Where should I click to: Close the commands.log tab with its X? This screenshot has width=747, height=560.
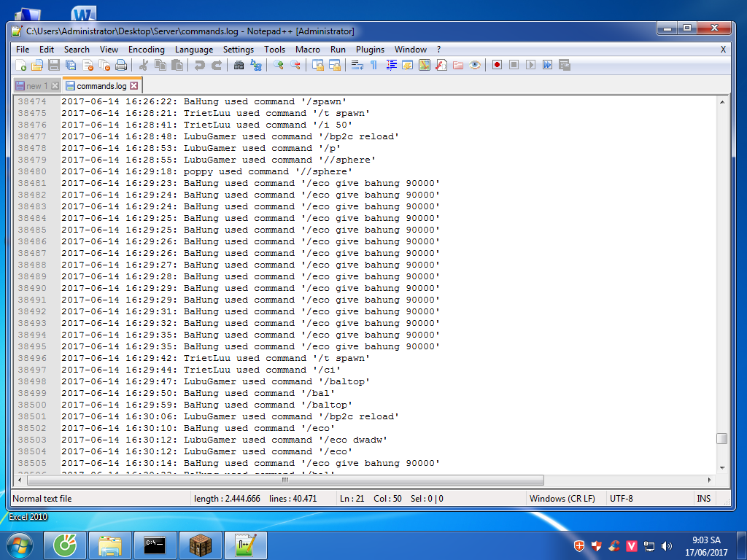[134, 86]
